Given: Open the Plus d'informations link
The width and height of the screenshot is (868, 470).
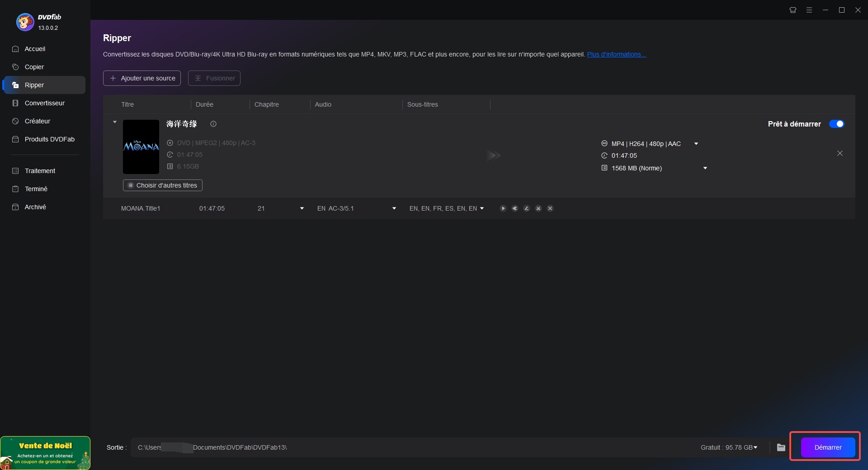Looking at the screenshot, I should [x=617, y=54].
